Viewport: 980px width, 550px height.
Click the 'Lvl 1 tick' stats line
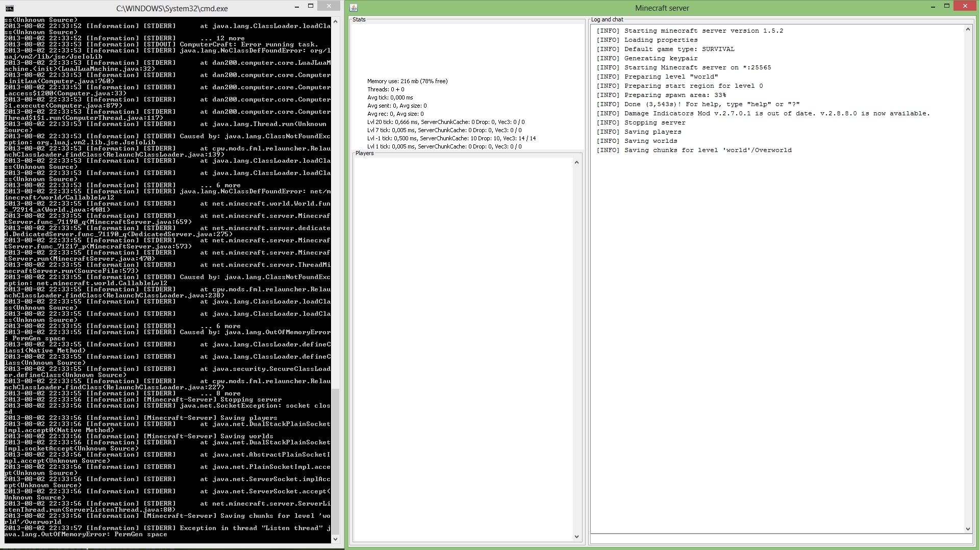tap(444, 146)
